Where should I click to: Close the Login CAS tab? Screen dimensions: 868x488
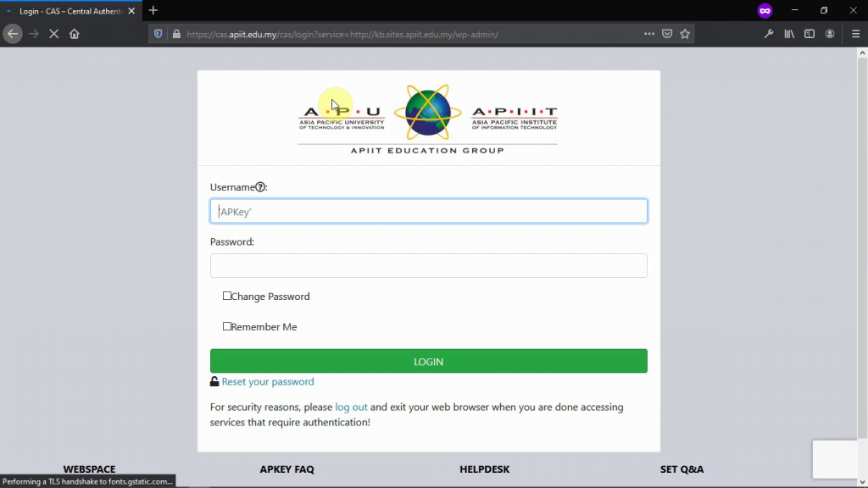pyautogui.click(x=131, y=11)
